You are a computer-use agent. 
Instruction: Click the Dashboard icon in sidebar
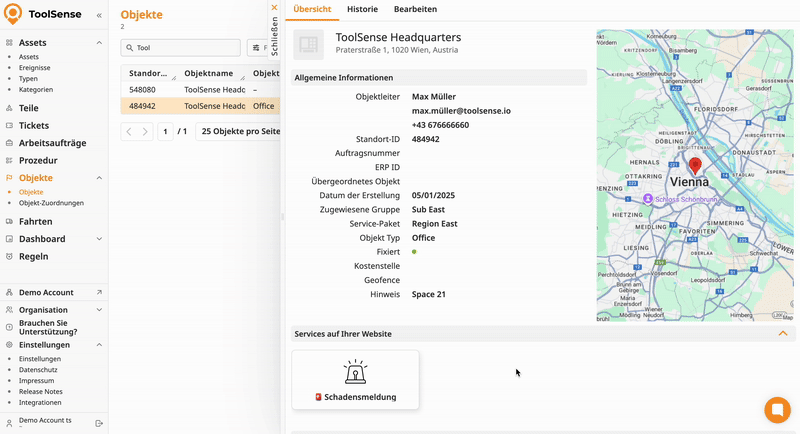(x=9, y=239)
